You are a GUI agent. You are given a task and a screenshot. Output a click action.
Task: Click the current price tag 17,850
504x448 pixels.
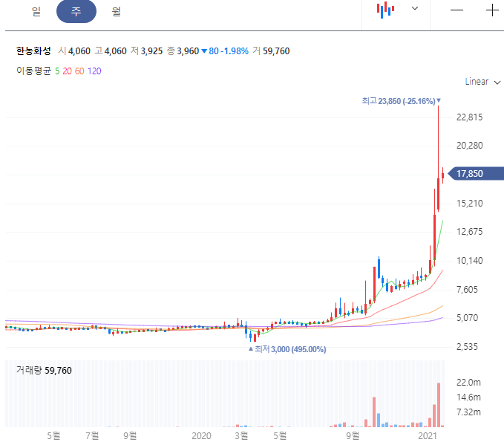point(476,174)
